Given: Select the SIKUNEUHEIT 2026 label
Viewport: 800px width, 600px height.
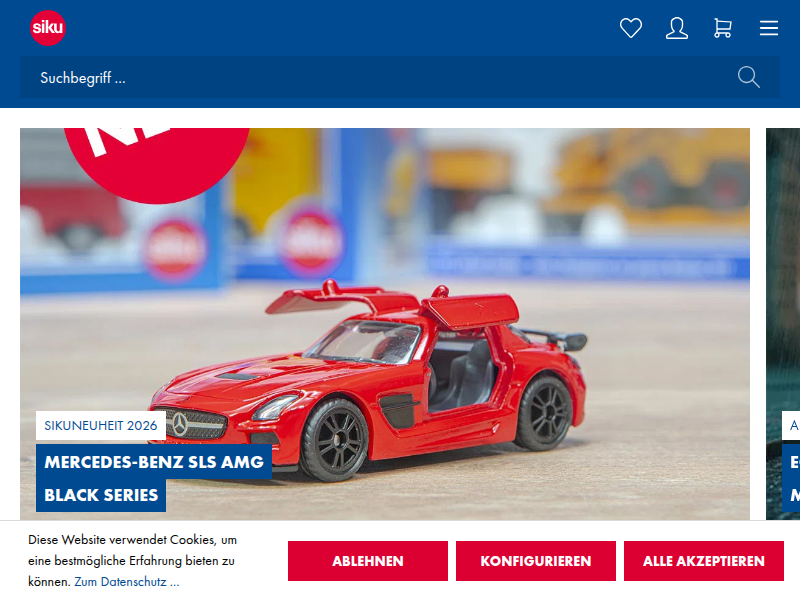Looking at the screenshot, I should pos(101,425).
